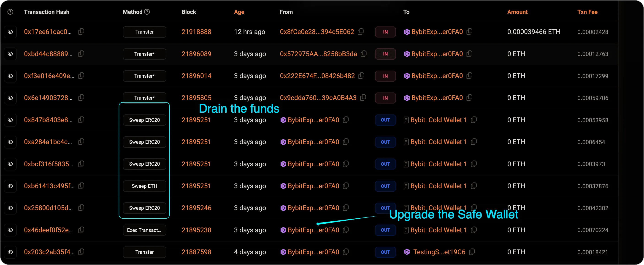
Task: Click Transfer badge in 0x17ee61cac0 row
Action: pyautogui.click(x=144, y=32)
